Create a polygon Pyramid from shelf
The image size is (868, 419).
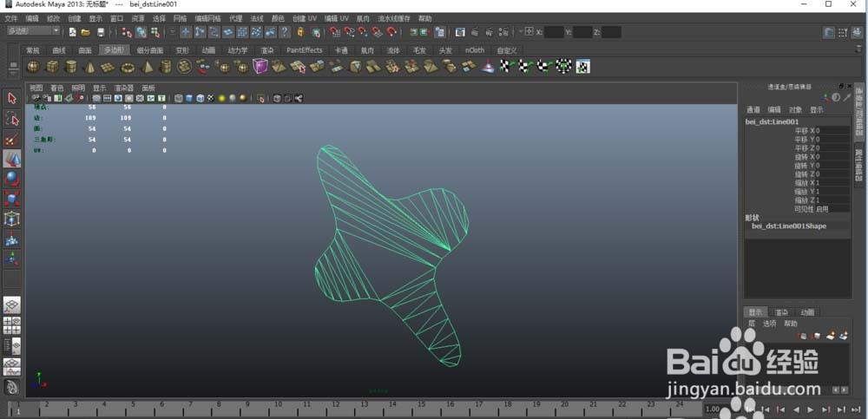147,67
